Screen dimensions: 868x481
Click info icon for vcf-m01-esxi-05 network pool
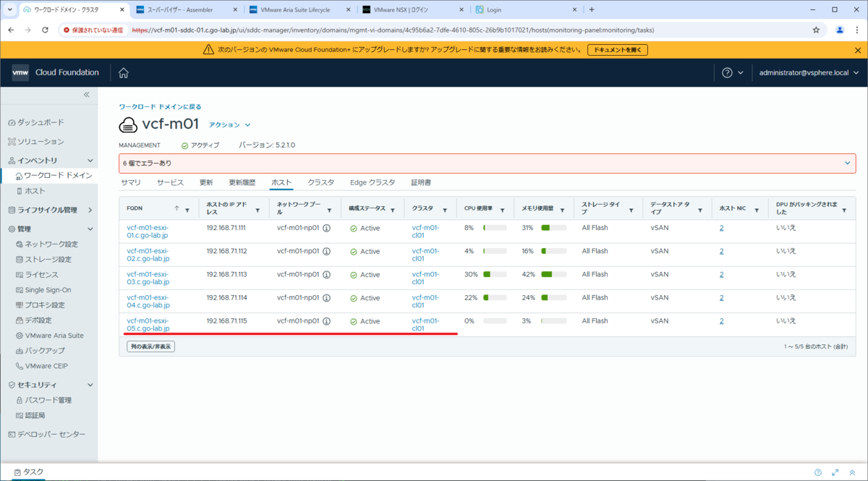pyautogui.click(x=326, y=320)
